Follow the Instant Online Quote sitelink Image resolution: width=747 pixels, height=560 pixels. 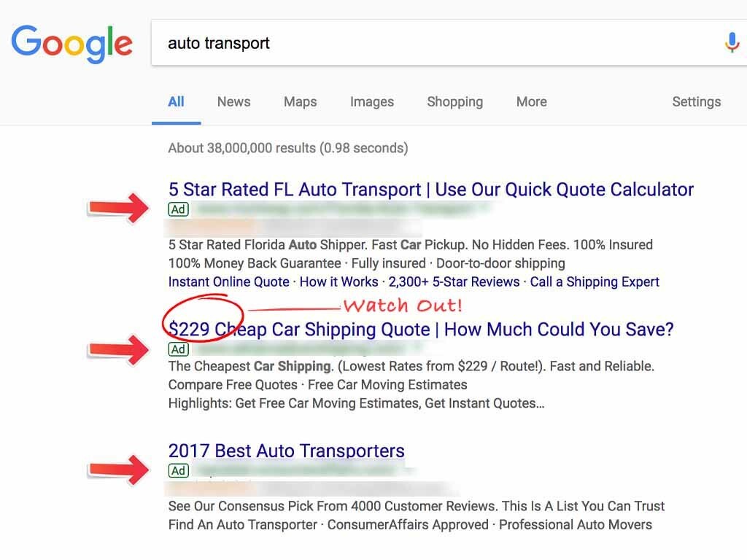(x=228, y=282)
